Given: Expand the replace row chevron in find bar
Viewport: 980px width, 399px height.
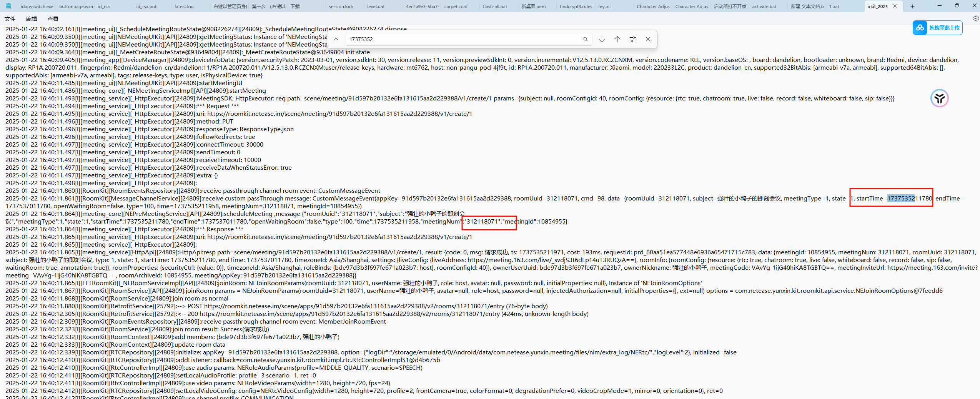Looking at the screenshot, I should [x=336, y=39].
